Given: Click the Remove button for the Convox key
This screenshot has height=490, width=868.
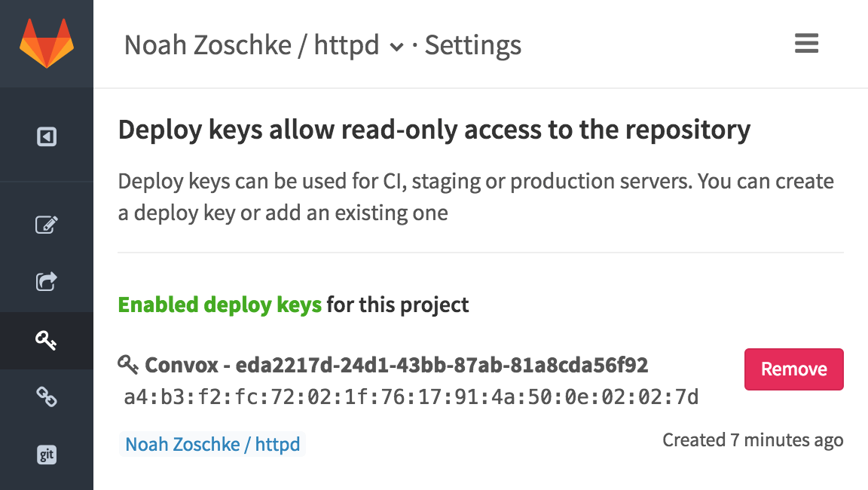Looking at the screenshot, I should [x=793, y=369].
